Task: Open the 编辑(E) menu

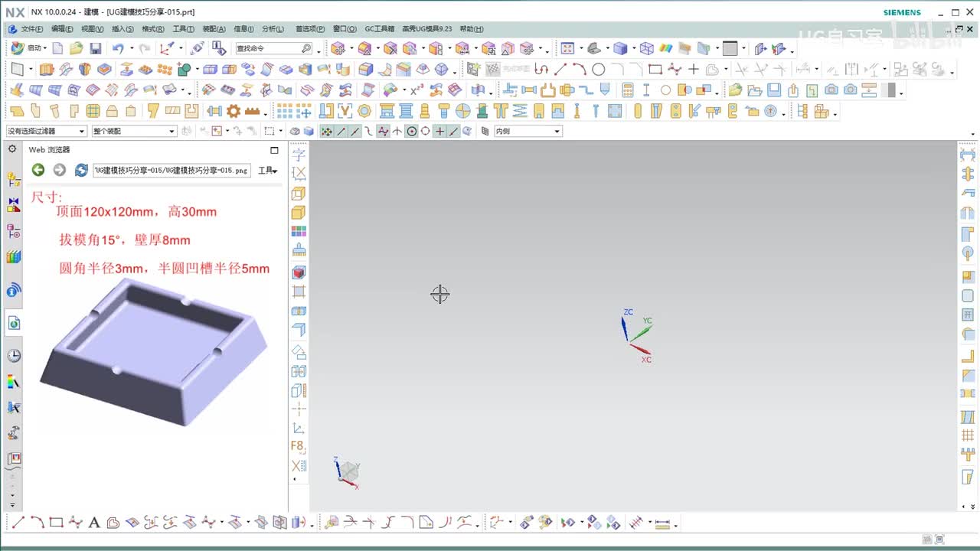Action: click(62, 29)
